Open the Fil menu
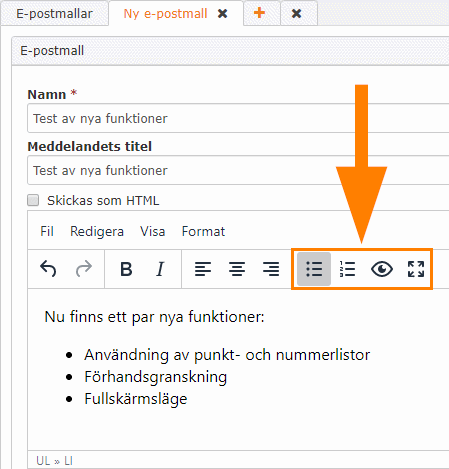This screenshot has width=449, height=469. [x=47, y=231]
